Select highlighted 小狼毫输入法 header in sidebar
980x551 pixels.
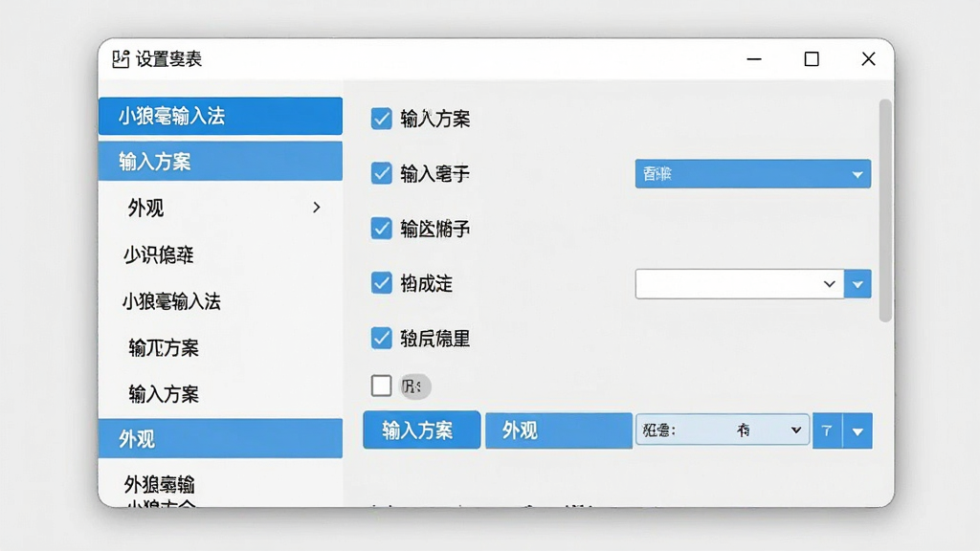coord(220,116)
